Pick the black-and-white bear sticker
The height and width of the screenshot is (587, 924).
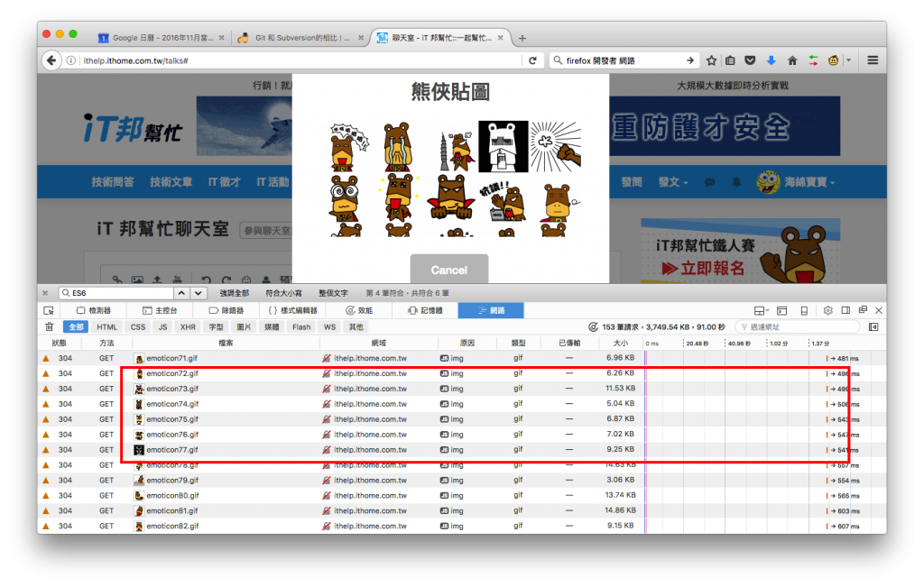click(x=503, y=147)
